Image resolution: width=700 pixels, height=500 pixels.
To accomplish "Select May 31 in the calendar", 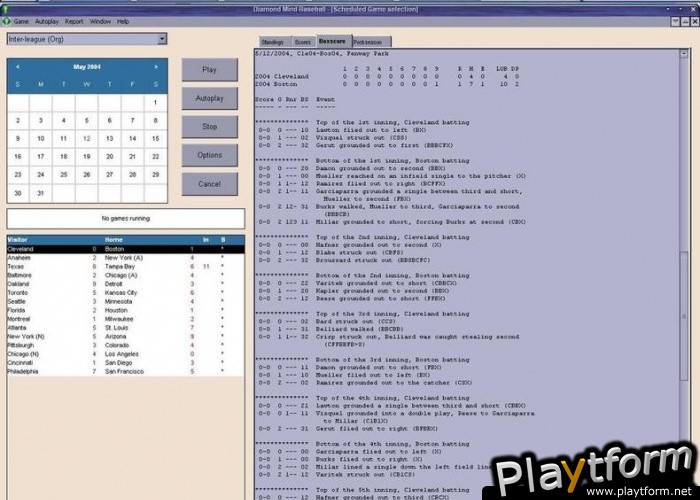I will click(41, 193).
